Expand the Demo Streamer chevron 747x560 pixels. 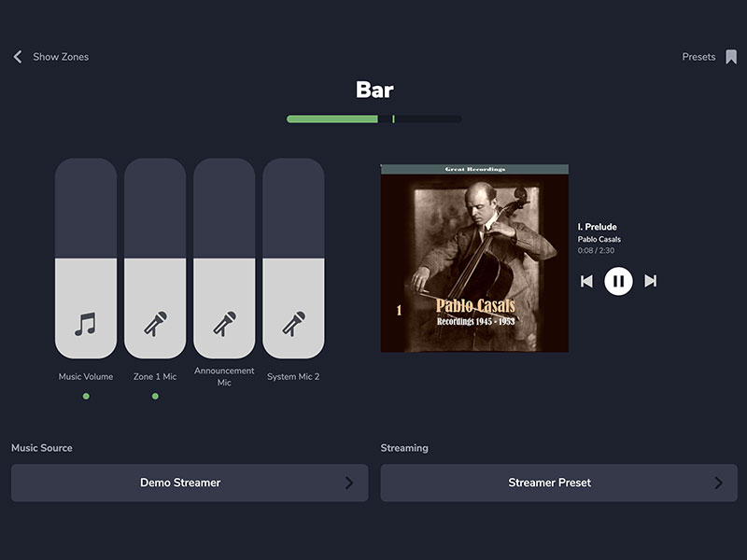tap(349, 483)
